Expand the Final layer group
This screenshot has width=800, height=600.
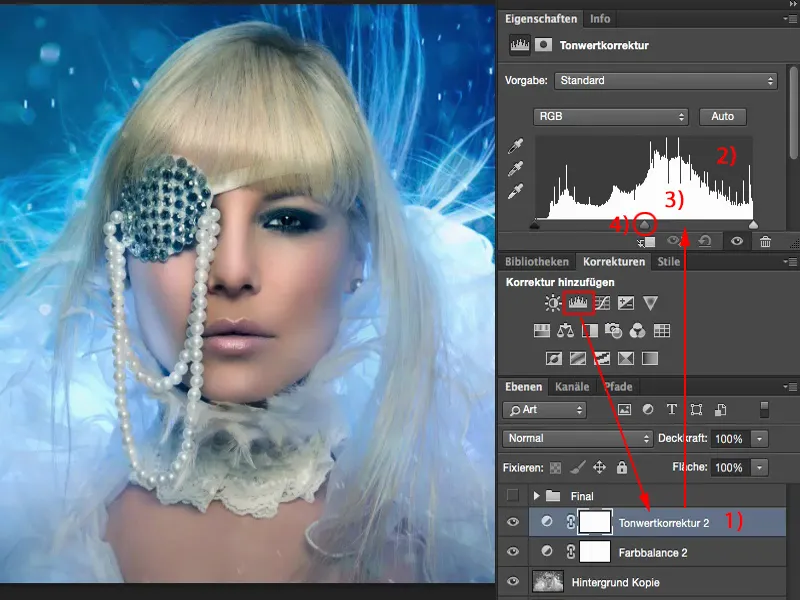pos(536,495)
